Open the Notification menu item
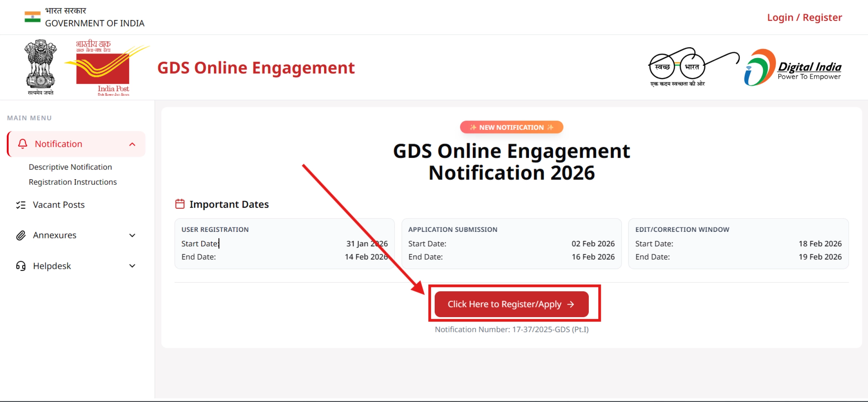This screenshot has width=868, height=402. 58,144
